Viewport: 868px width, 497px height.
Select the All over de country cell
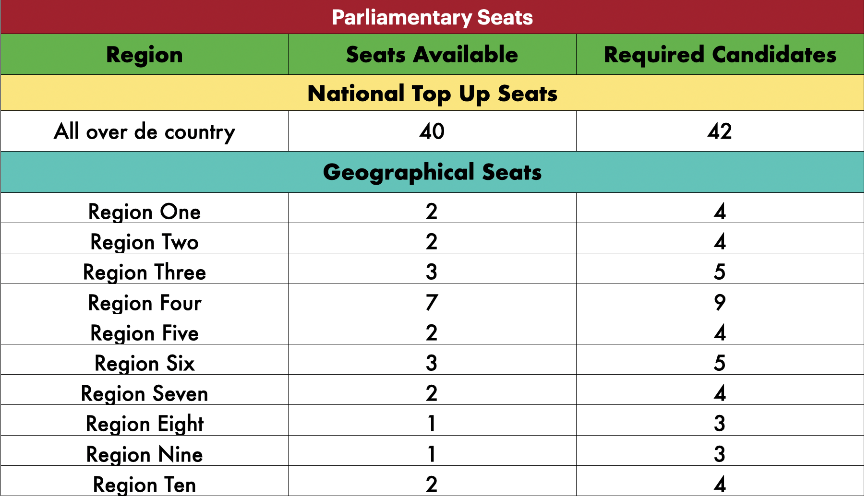[x=145, y=131]
